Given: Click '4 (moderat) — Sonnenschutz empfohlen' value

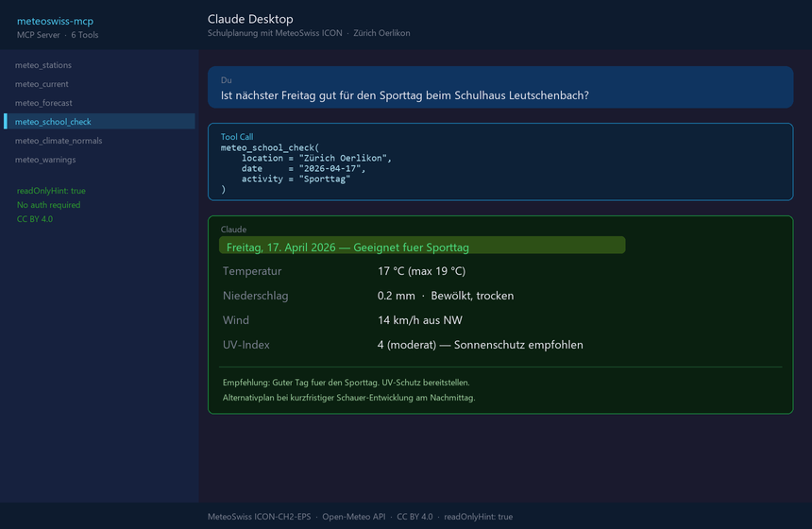Looking at the screenshot, I should 480,345.
